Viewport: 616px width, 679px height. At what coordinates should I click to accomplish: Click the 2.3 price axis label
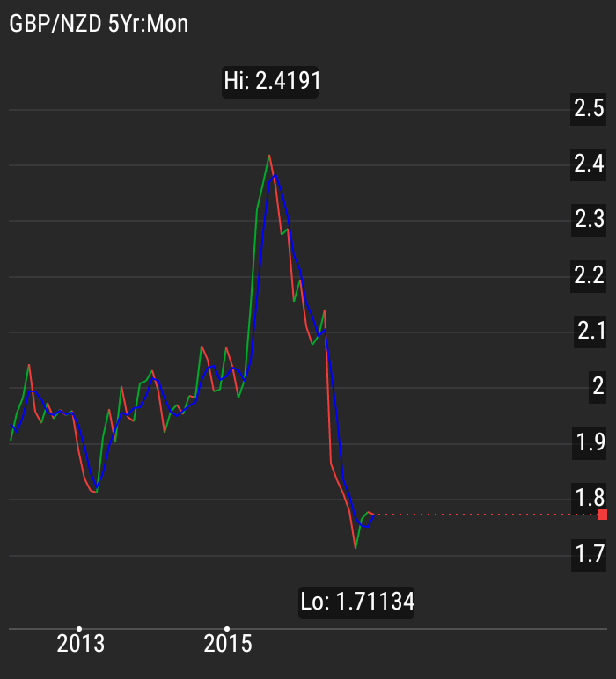point(589,220)
